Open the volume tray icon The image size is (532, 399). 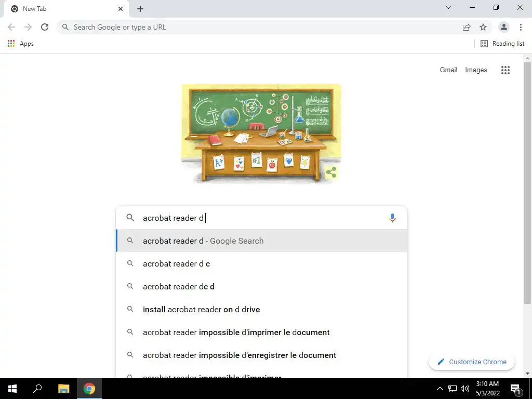[x=465, y=389]
